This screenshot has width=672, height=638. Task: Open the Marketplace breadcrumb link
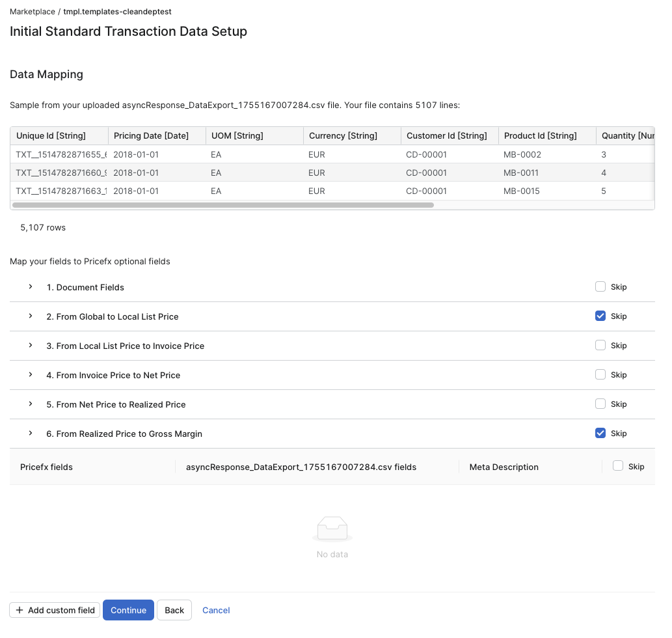pos(33,12)
